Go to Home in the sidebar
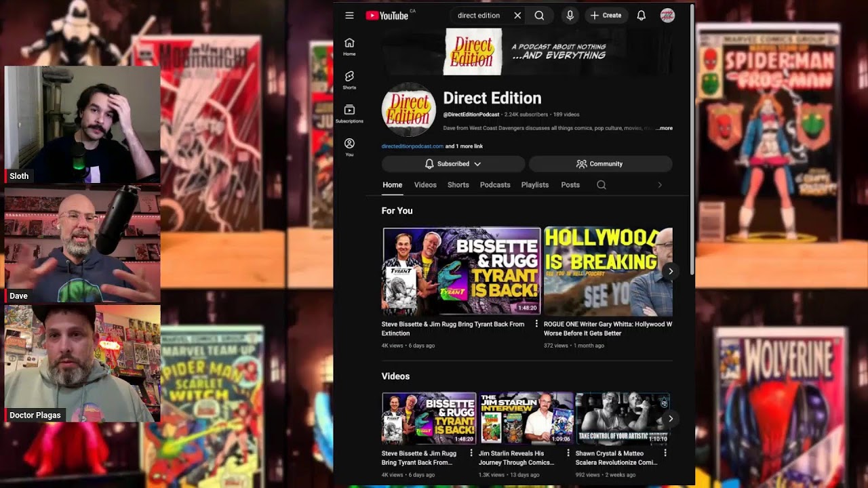The image size is (868, 488). coord(349,47)
